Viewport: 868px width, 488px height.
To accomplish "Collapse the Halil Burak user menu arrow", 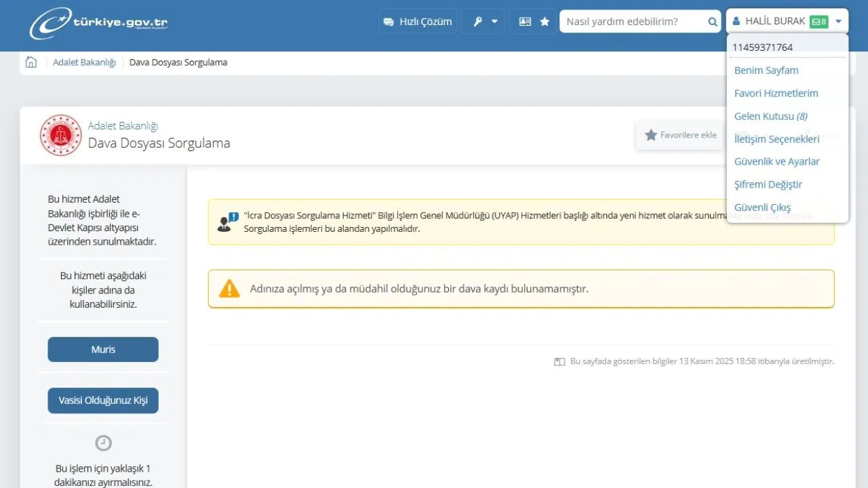I will click(x=838, y=22).
